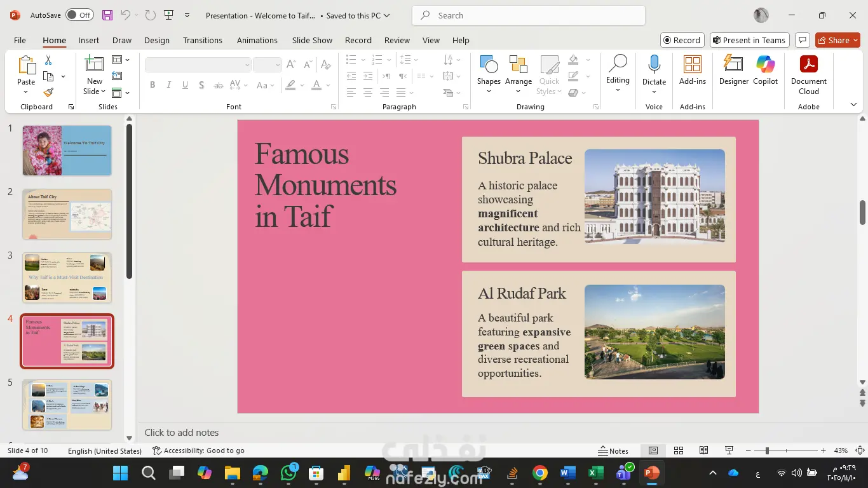The image size is (868, 488).
Task: Click the Present in Teams button
Action: pos(749,40)
